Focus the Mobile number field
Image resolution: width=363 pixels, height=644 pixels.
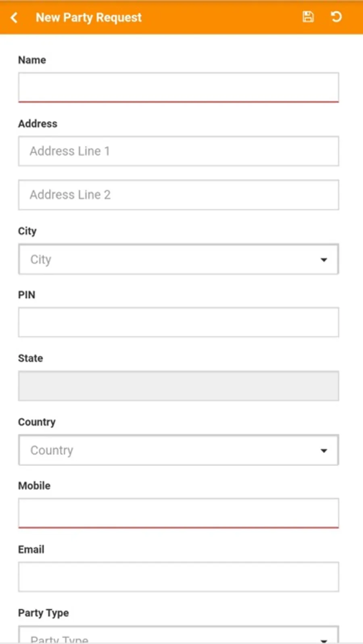click(178, 513)
